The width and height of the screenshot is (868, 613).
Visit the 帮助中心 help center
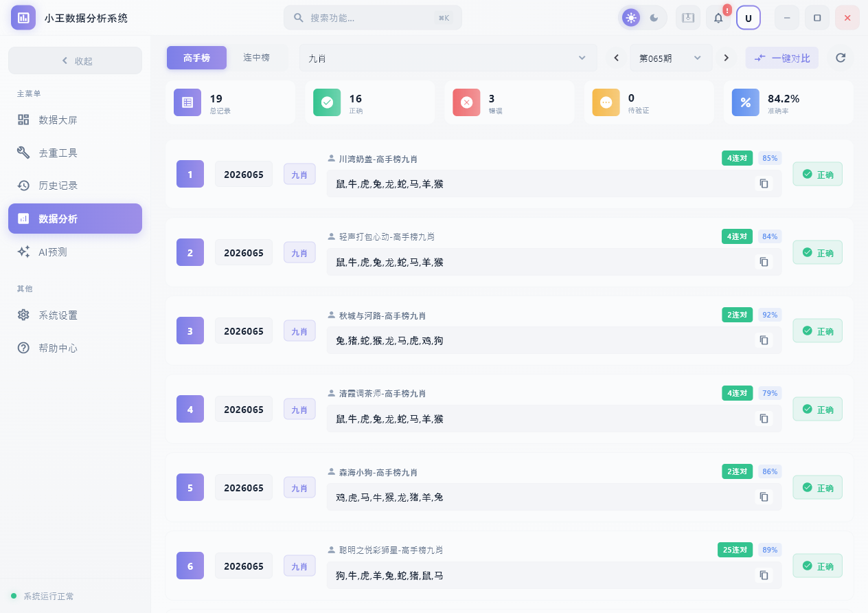click(59, 348)
